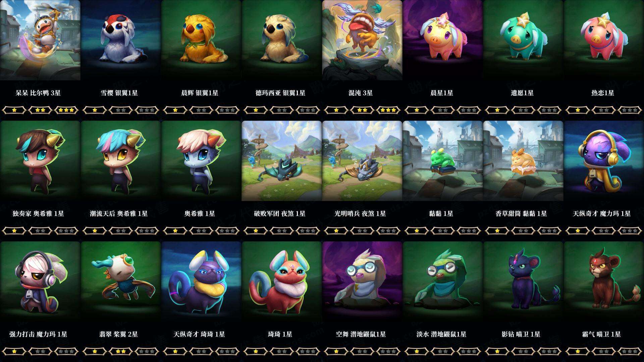The height and width of the screenshot is (362, 644).
Task: Pick the 潮流天后 奥希雅 character portrait
Action: 121,161
